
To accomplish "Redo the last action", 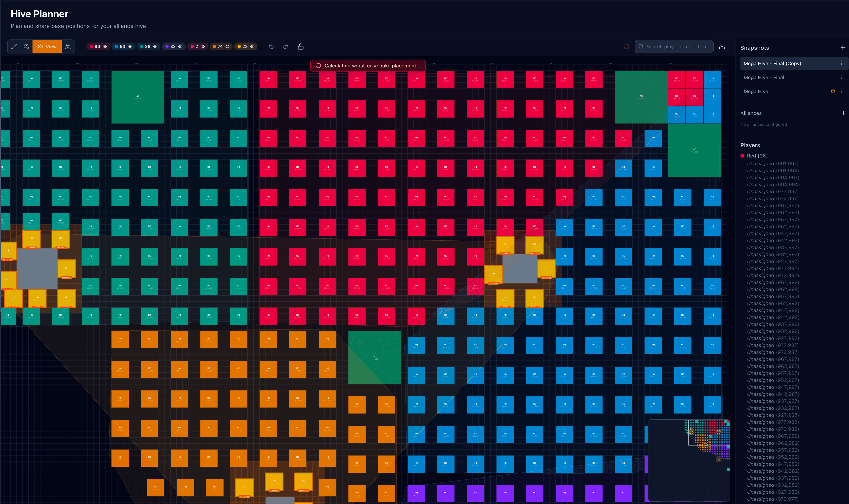I will [x=286, y=47].
